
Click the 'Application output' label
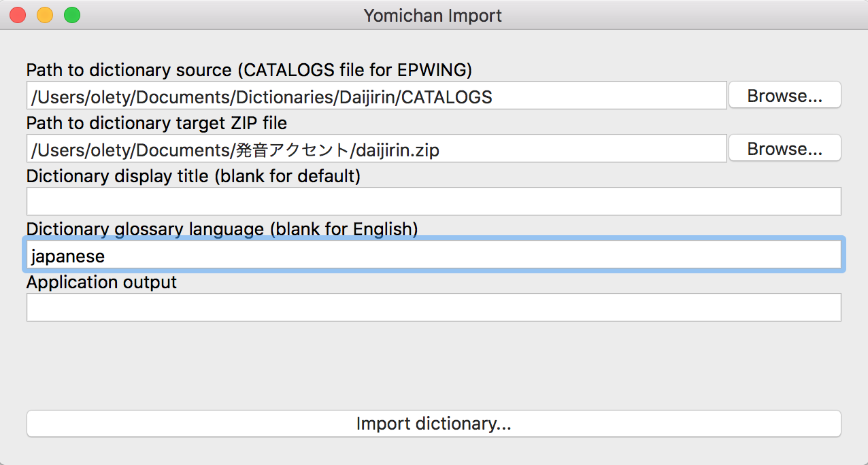(x=102, y=282)
